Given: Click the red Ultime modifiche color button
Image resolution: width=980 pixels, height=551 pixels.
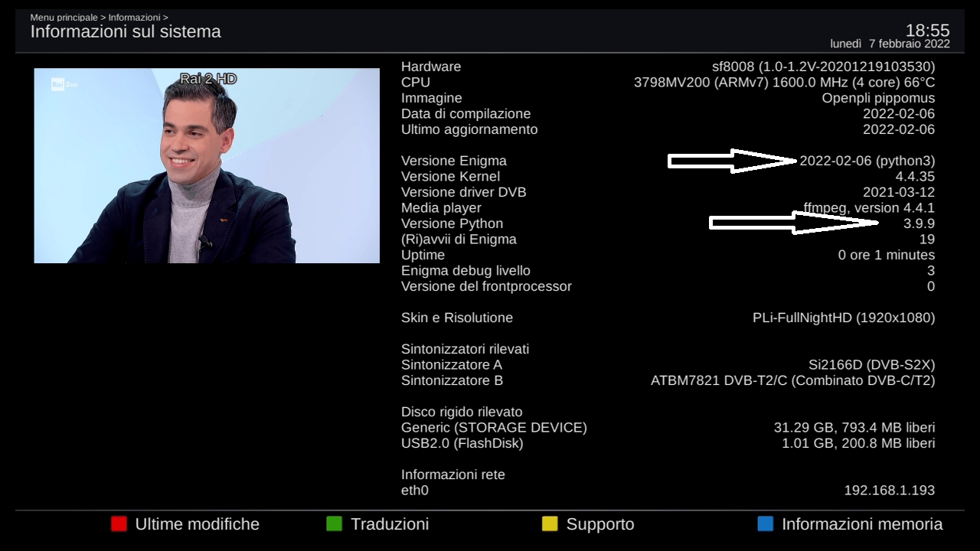Looking at the screenshot, I should click(x=119, y=524).
